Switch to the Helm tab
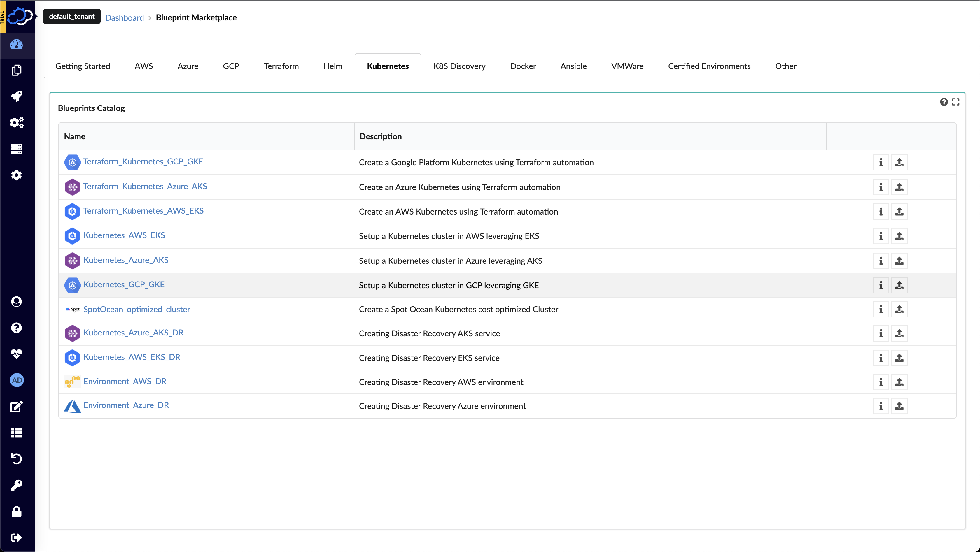Image resolution: width=980 pixels, height=552 pixels. (333, 66)
